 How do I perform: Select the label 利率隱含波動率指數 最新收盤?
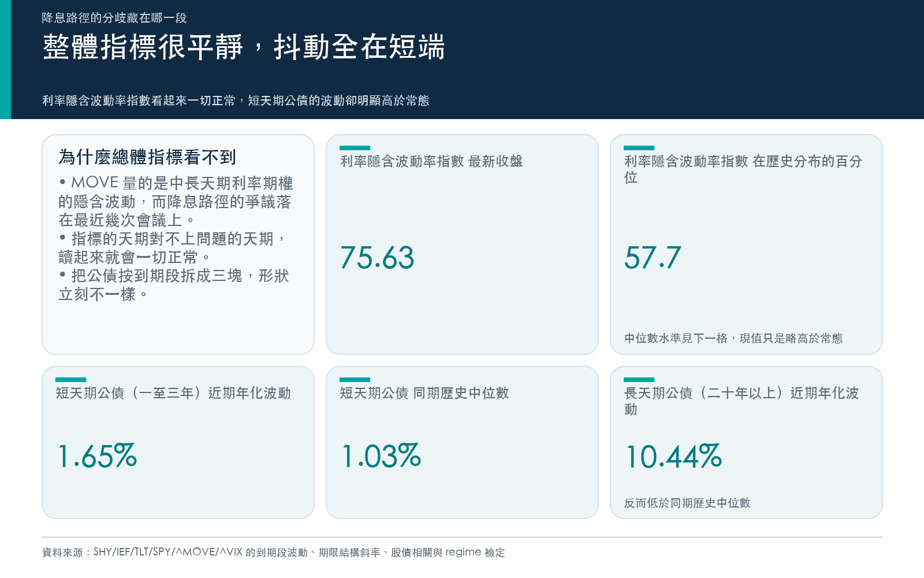pos(431,161)
